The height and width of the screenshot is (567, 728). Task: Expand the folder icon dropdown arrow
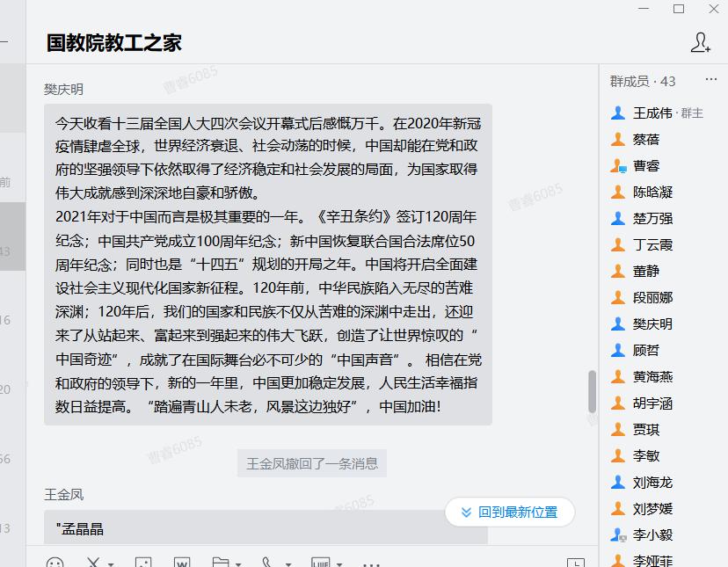(x=237, y=563)
